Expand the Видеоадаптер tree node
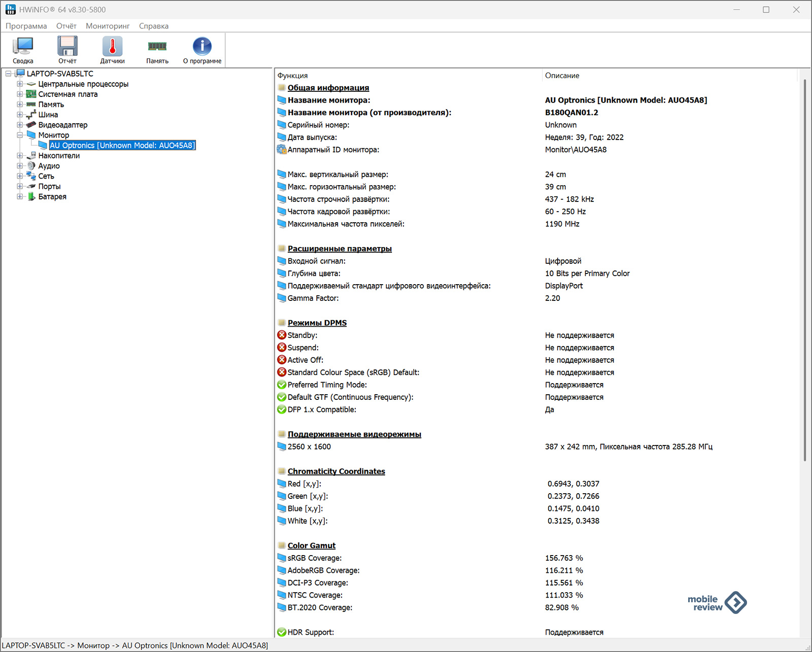 20,125
